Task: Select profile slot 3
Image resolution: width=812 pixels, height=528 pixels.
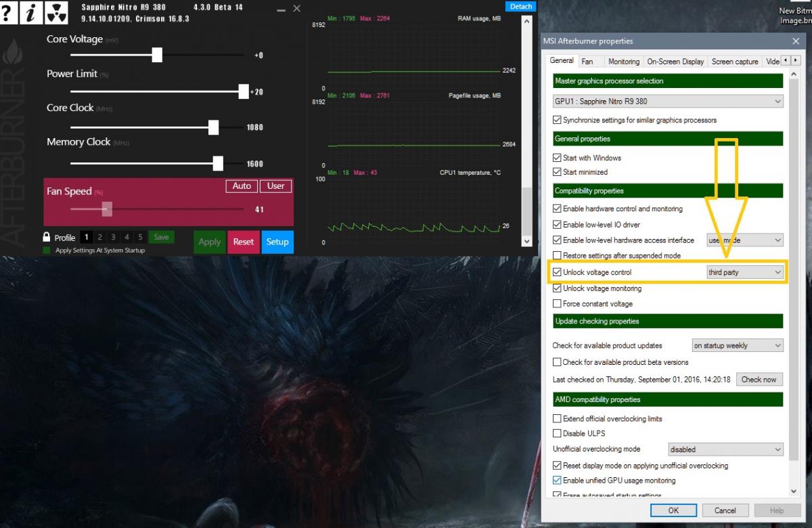Action: [x=113, y=237]
